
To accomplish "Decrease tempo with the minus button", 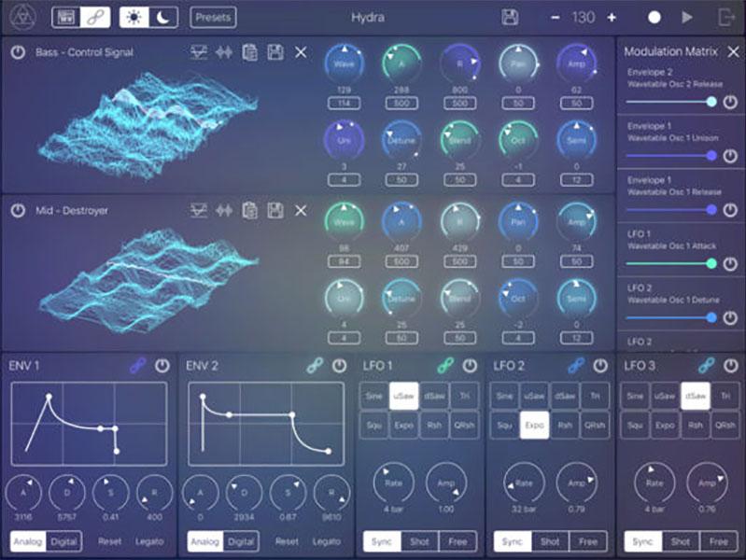I will [555, 17].
